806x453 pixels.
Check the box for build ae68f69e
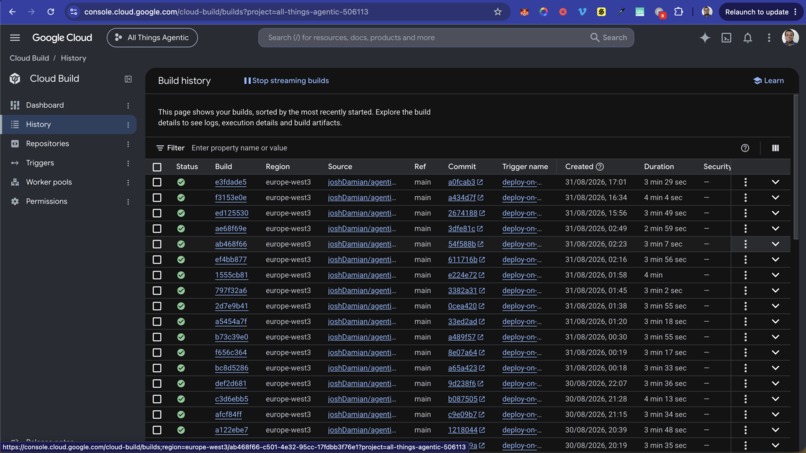(157, 228)
